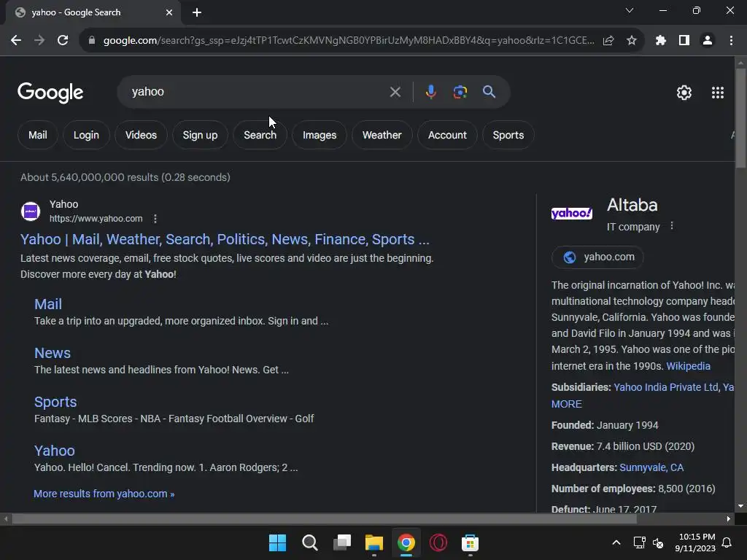Select the Search filter chip

click(x=260, y=135)
